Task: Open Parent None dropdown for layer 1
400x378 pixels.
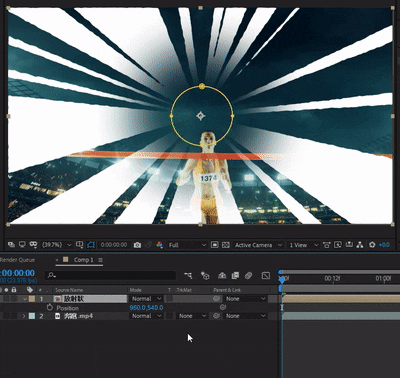Action: click(245, 299)
